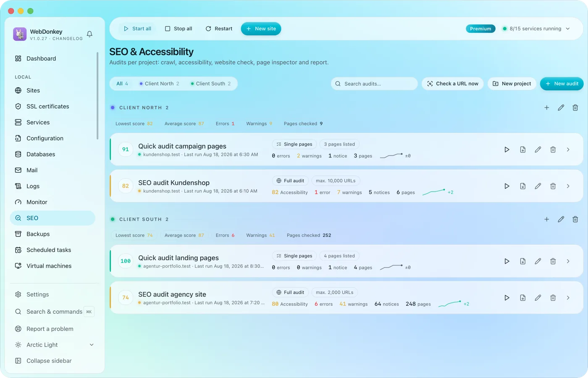Expand Quick audit landing pages details
This screenshot has height=378, width=588.
[x=568, y=261]
